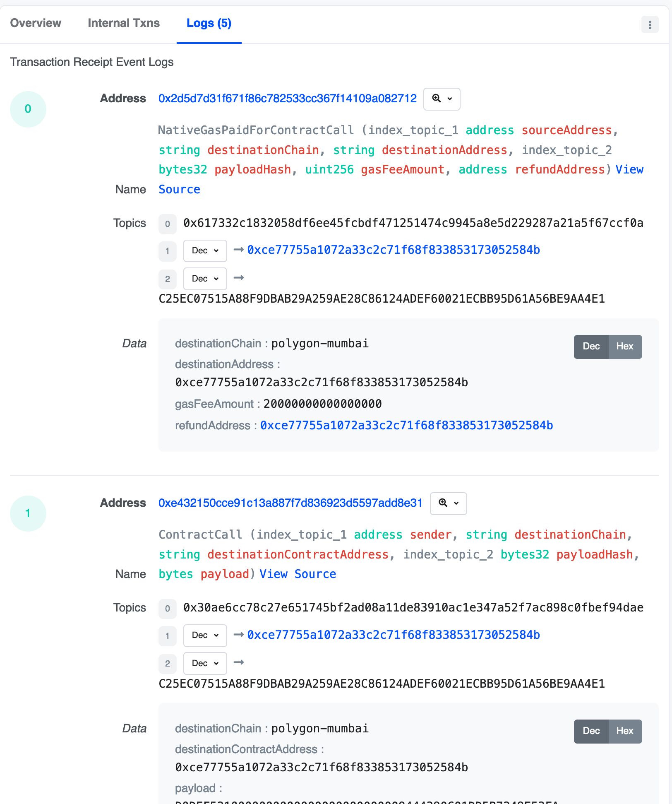Switch to the Overview tab

click(36, 23)
